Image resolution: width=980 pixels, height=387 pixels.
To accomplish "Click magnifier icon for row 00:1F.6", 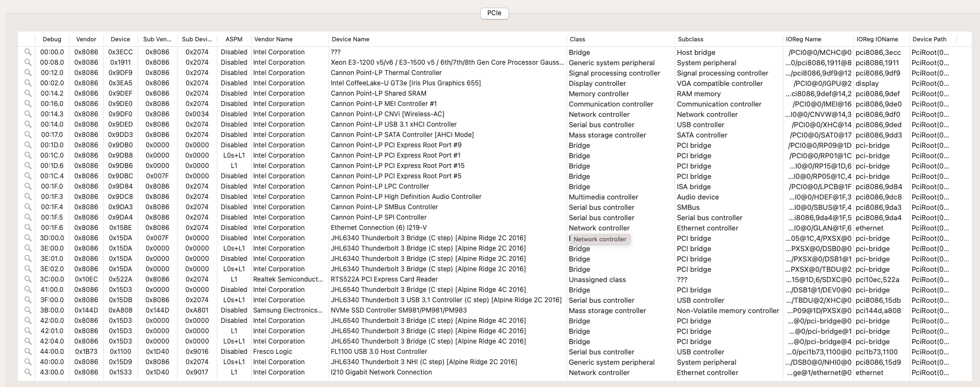I will click(28, 228).
